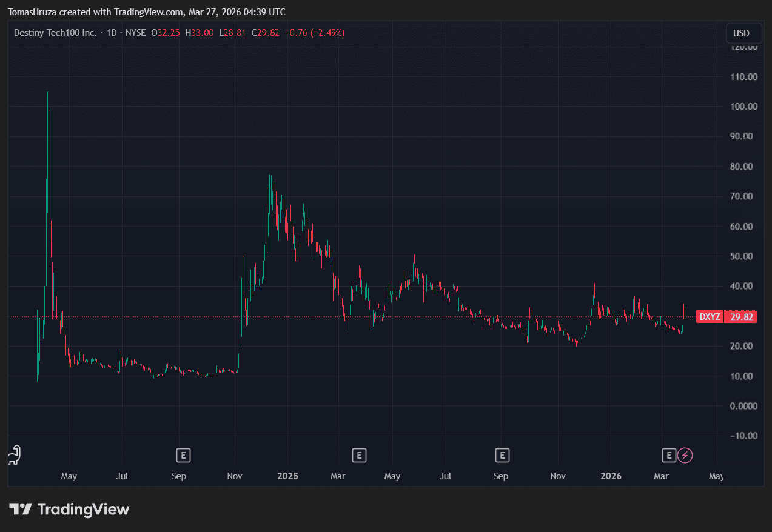772x532 pixels.
Task: Click the earnings E marker near March 2025
Action: tap(359, 455)
